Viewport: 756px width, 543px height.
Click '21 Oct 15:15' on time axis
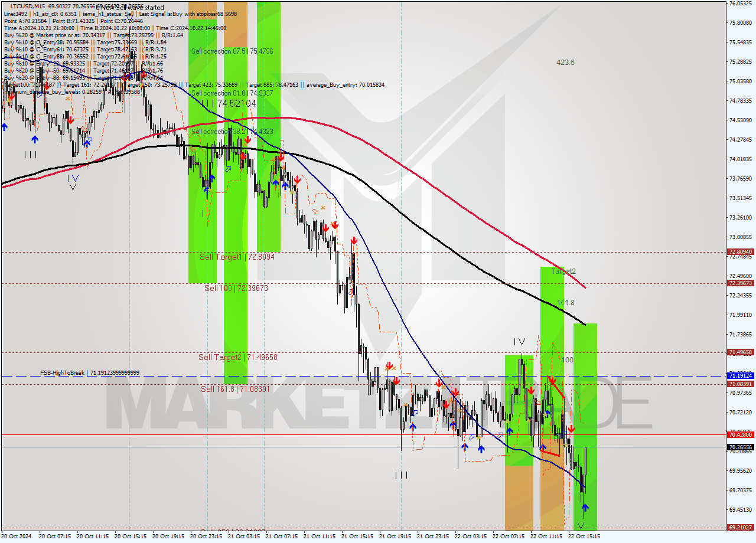[357, 537]
